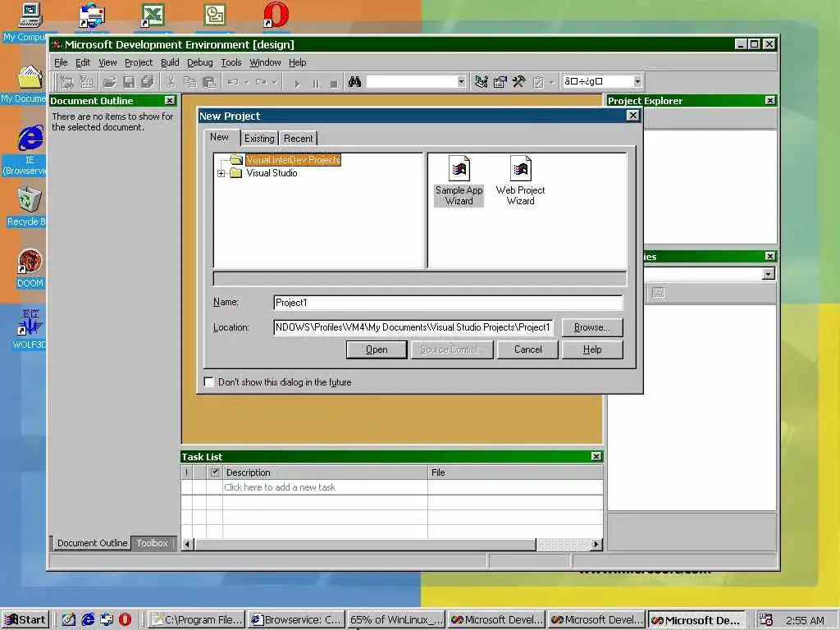
Task: Click the Start play toolbar icon
Action: 297,83
